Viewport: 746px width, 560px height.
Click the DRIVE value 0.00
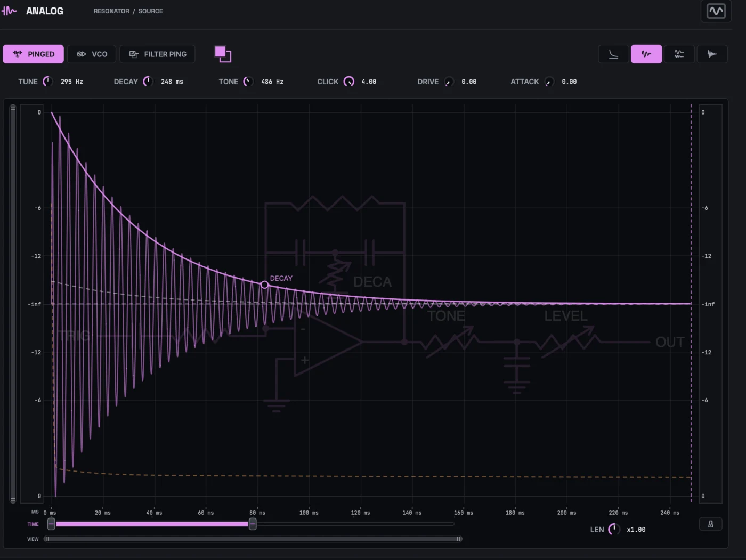(x=469, y=82)
